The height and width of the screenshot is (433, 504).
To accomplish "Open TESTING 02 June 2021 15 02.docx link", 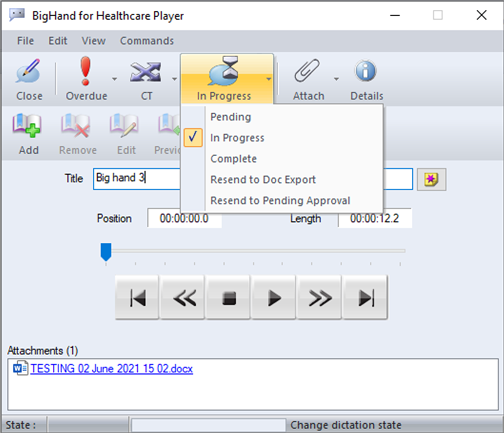I will [111, 368].
